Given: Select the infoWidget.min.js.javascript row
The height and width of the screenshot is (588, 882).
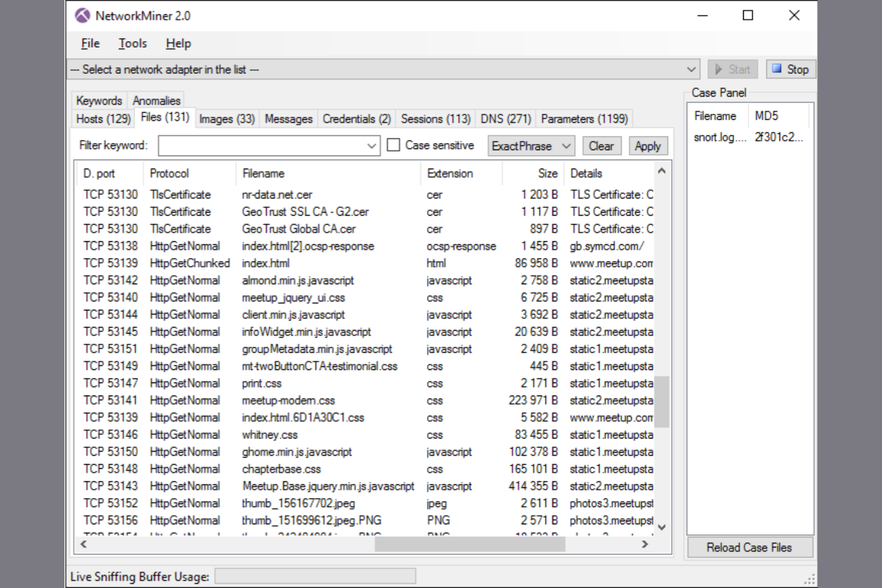Looking at the screenshot, I should [x=365, y=332].
